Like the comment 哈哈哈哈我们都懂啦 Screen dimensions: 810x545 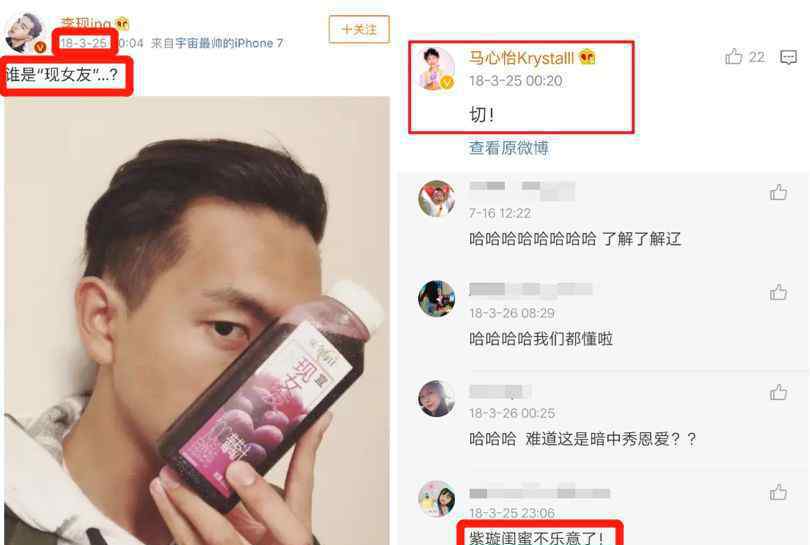point(778,292)
